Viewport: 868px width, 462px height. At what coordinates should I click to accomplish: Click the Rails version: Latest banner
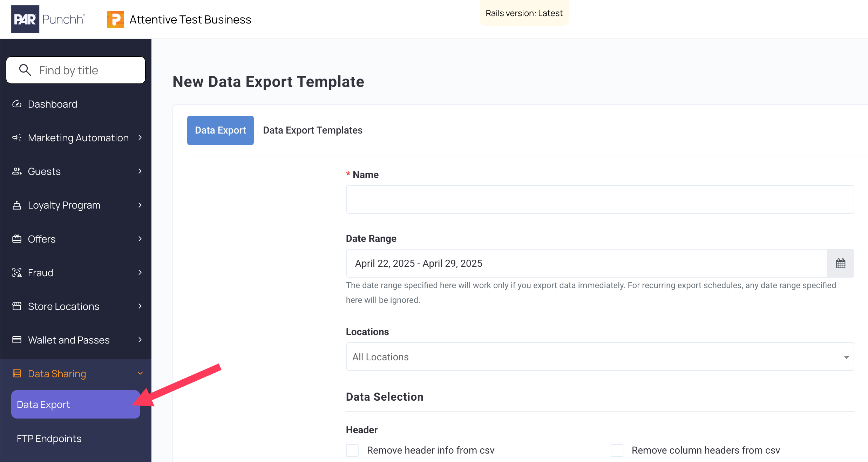click(x=524, y=13)
